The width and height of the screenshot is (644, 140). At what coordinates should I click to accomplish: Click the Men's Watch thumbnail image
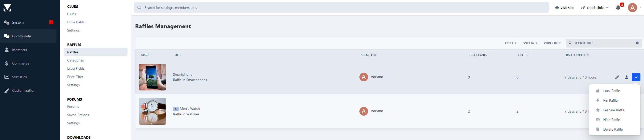coord(152,111)
